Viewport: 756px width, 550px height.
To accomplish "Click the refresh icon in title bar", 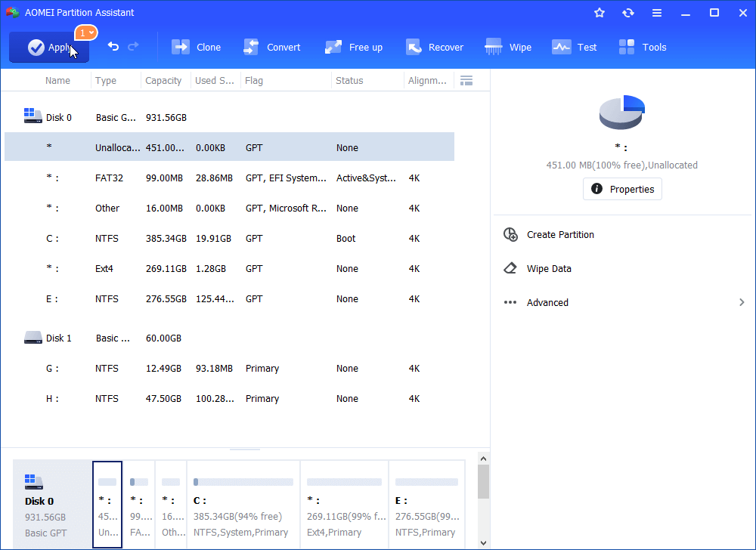I will pos(627,13).
